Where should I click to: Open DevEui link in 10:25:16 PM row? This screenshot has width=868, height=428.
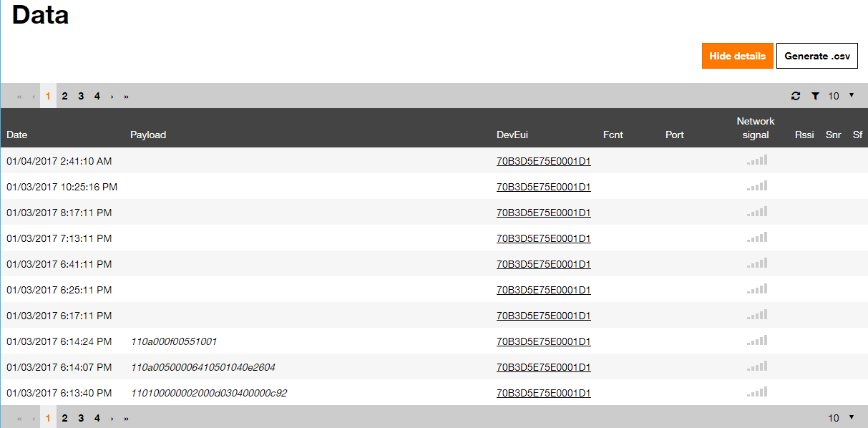pos(544,187)
